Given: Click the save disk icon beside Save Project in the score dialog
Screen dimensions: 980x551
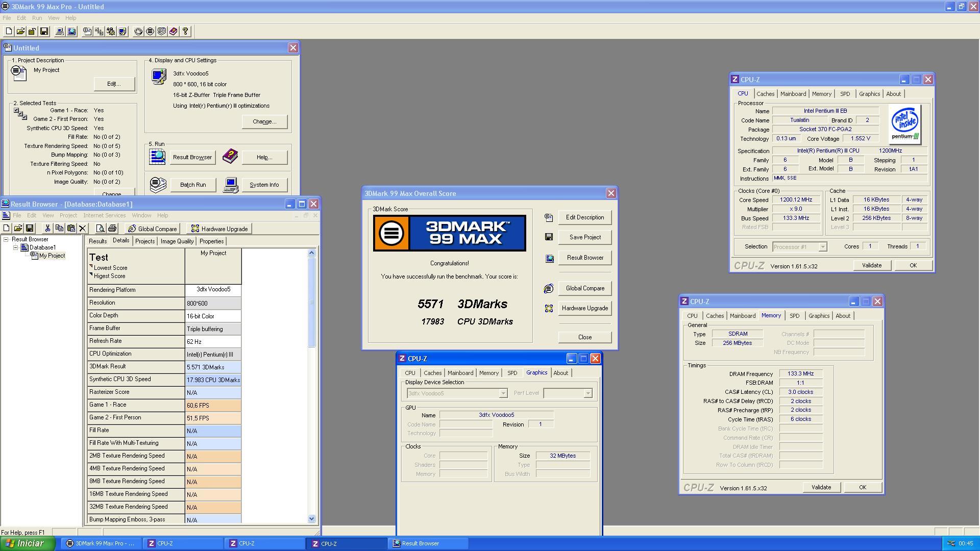Looking at the screenshot, I should pos(549,237).
